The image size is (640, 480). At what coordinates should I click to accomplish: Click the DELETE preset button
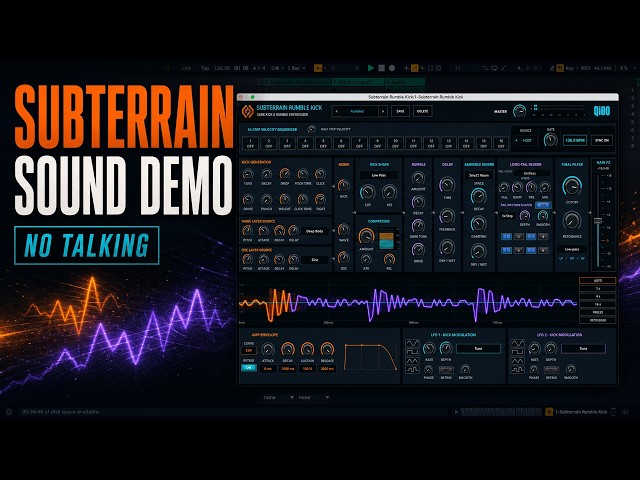coord(422,111)
